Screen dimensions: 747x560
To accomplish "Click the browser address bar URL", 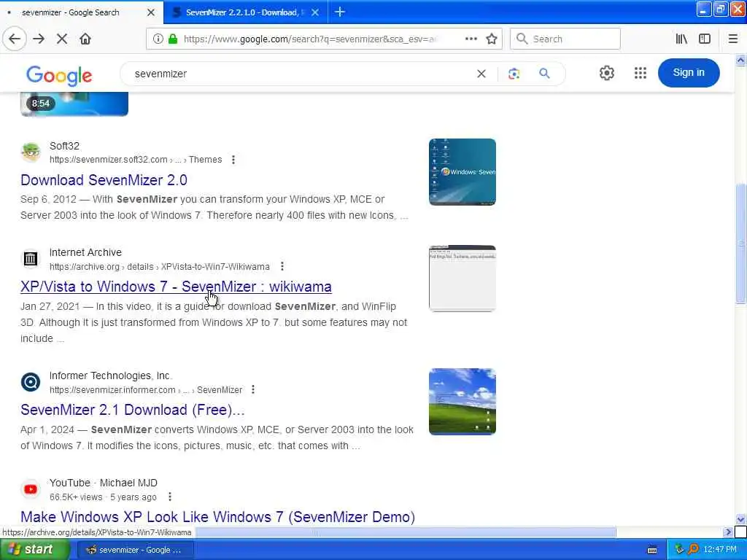I will tap(309, 39).
